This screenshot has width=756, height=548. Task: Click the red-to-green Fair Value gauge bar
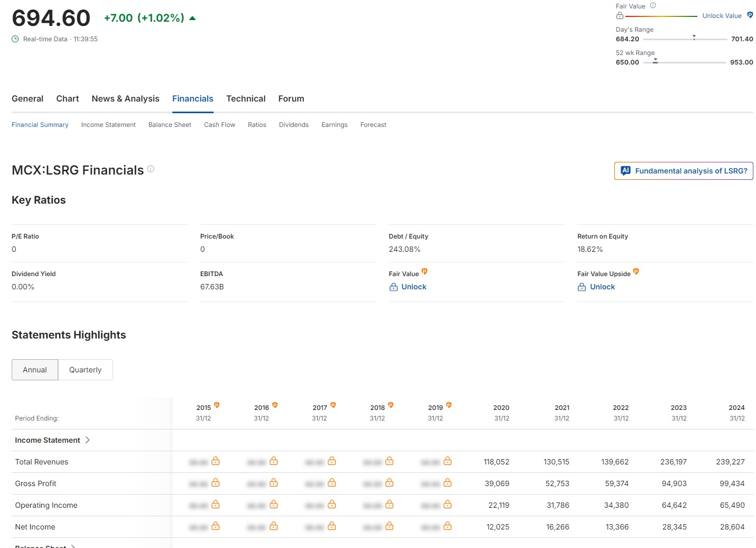pos(661,16)
